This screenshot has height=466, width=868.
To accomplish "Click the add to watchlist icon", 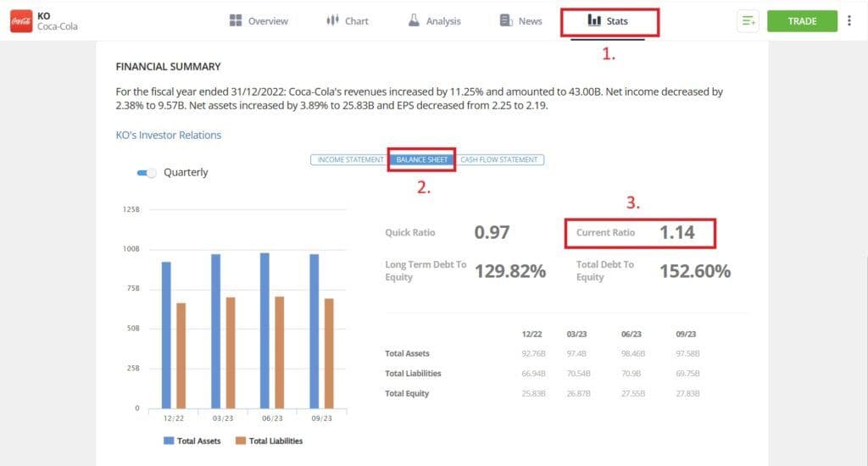I will coord(748,21).
